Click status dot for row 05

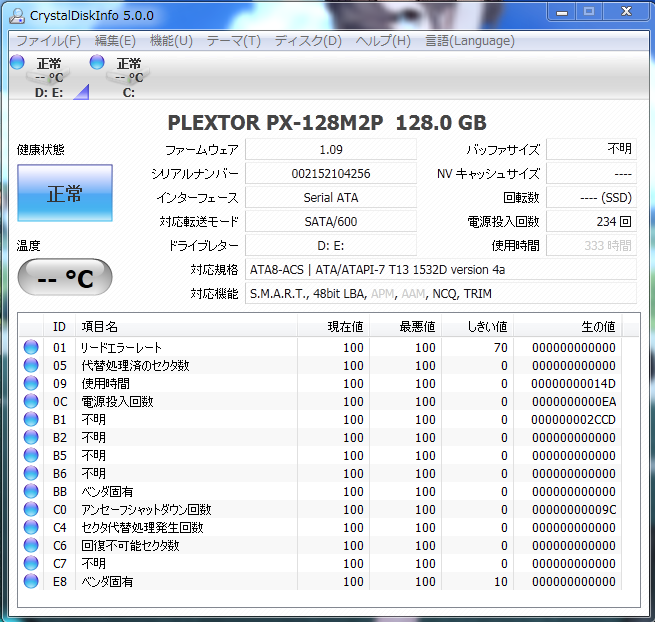31,365
